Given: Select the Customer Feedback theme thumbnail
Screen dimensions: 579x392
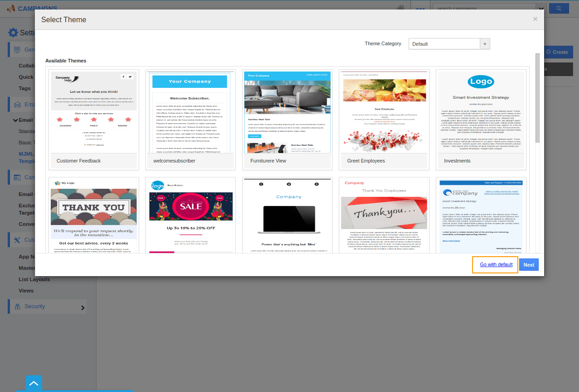Looking at the screenshot, I should (94, 120).
